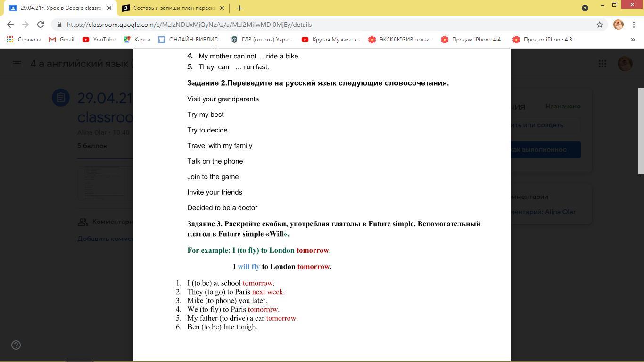The image size is (644, 362).
Task: Click sentence 'They (to go) to Paris next week'
Action: coord(236,292)
